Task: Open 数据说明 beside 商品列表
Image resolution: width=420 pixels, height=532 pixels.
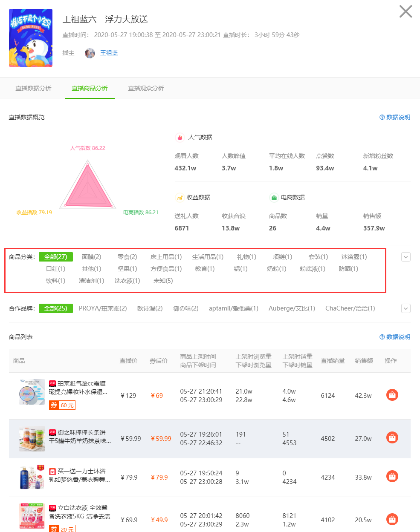Action: click(395, 337)
